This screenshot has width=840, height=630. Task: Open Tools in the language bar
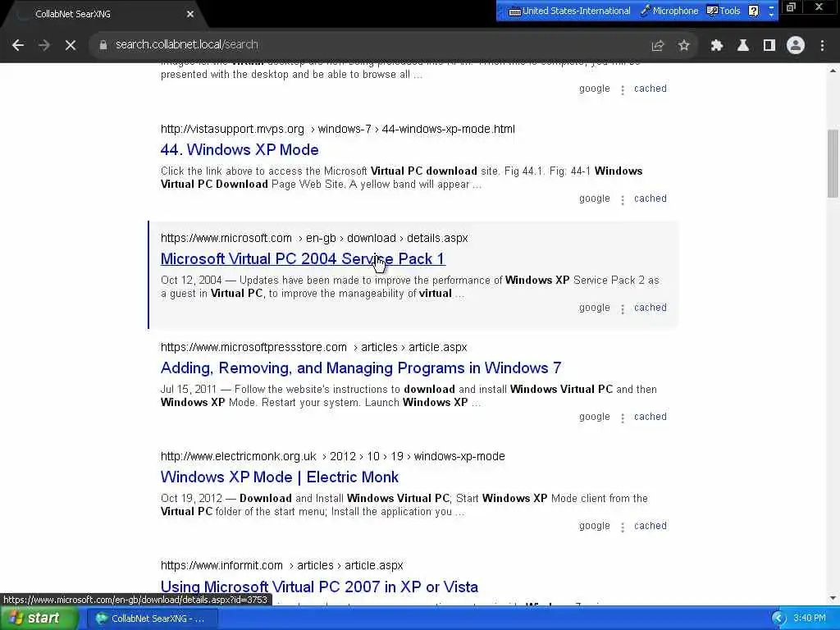point(724,11)
